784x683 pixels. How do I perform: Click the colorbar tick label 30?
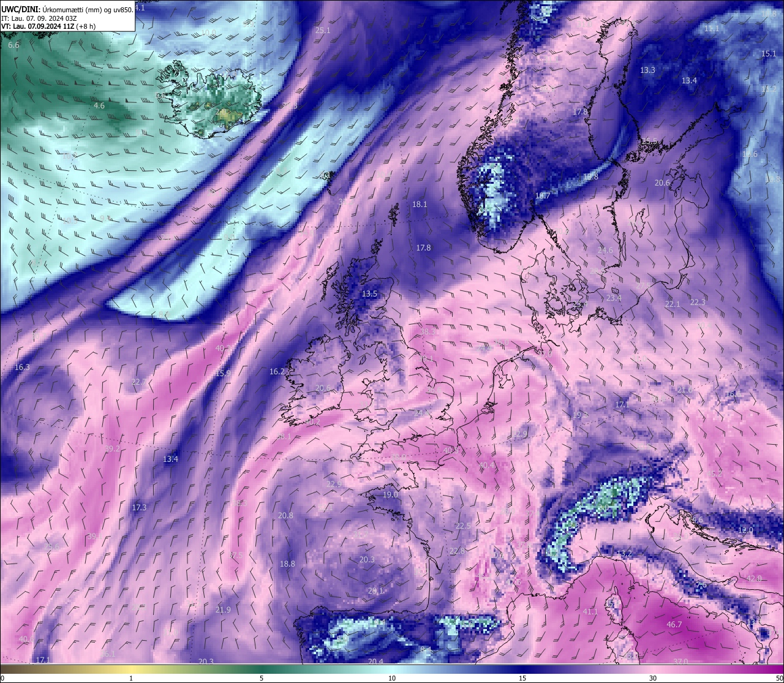point(653,678)
